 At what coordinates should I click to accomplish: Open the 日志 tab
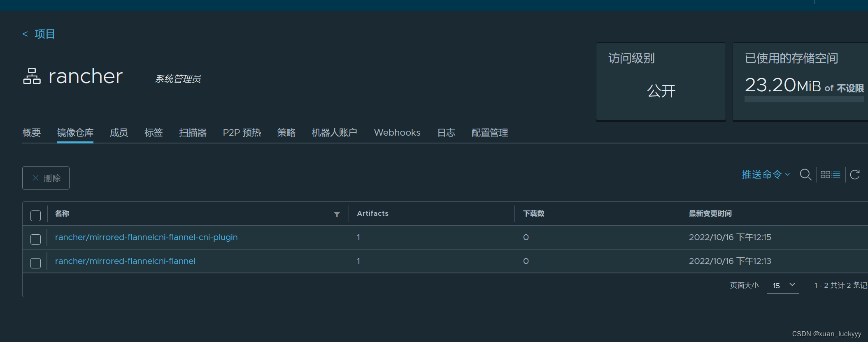coord(446,133)
